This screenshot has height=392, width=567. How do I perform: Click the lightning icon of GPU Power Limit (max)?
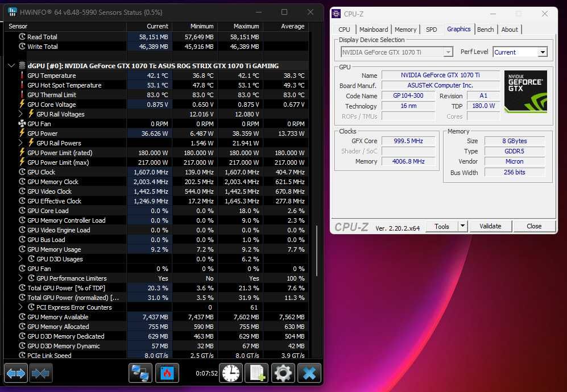22,162
